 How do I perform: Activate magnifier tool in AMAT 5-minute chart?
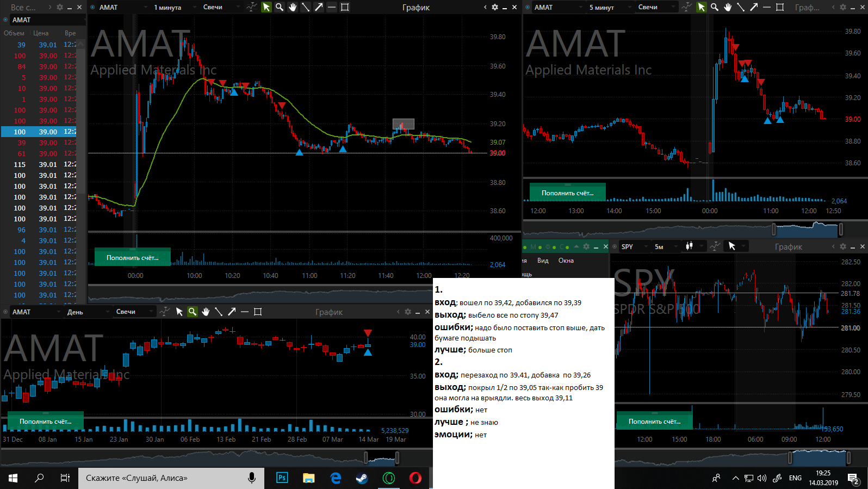pyautogui.click(x=714, y=7)
